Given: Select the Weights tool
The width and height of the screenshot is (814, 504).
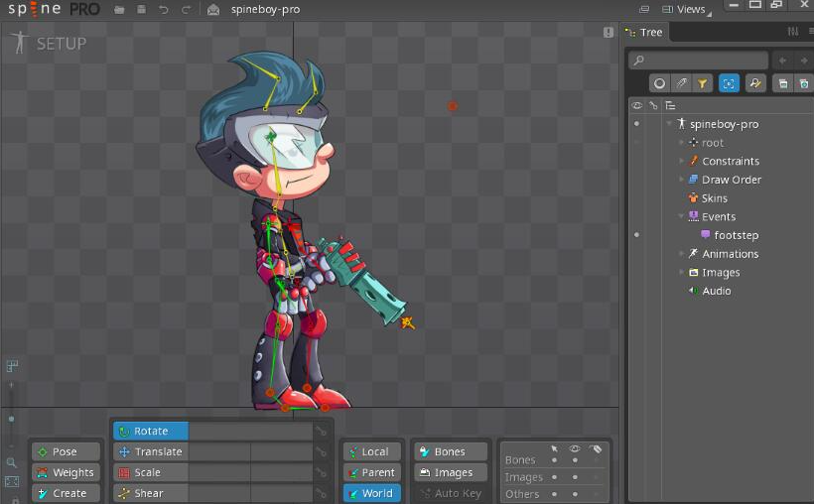Looking at the screenshot, I should click(66, 472).
